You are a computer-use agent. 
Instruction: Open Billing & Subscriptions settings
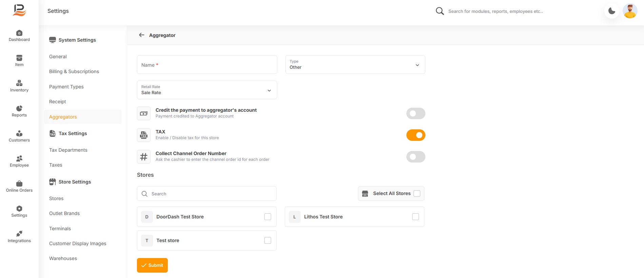click(74, 71)
